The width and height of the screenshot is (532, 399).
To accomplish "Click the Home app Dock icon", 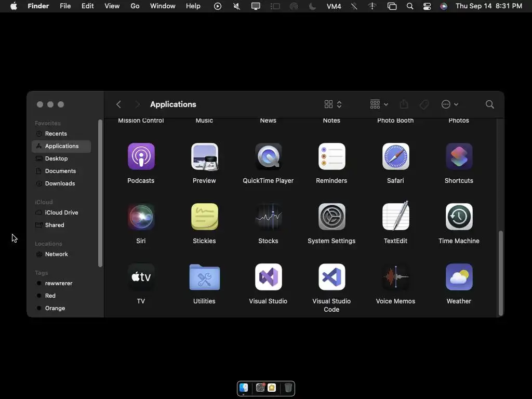I will (272, 388).
